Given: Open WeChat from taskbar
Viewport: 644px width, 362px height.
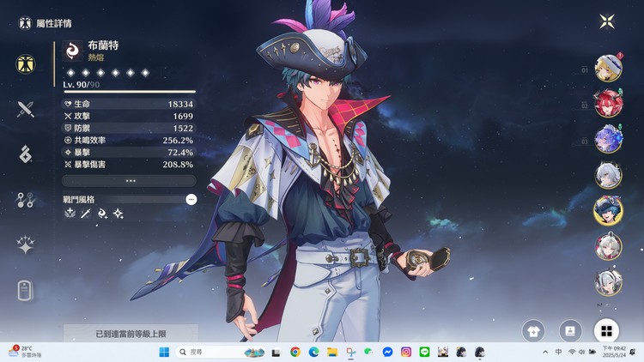Looking at the screenshot, I should tap(369, 353).
